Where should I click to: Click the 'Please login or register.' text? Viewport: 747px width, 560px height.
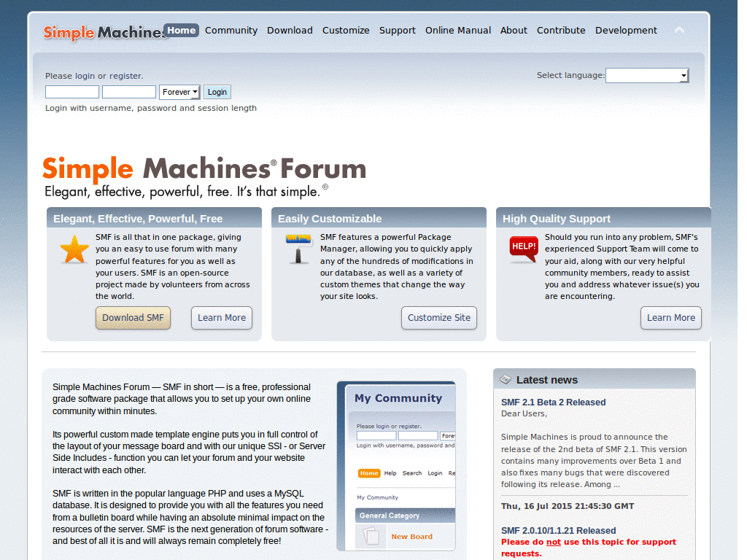point(94,76)
